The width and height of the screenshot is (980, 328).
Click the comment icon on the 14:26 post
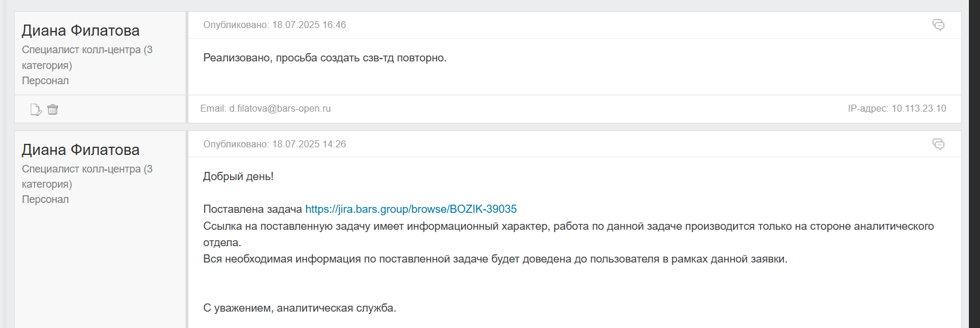(x=938, y=144)
